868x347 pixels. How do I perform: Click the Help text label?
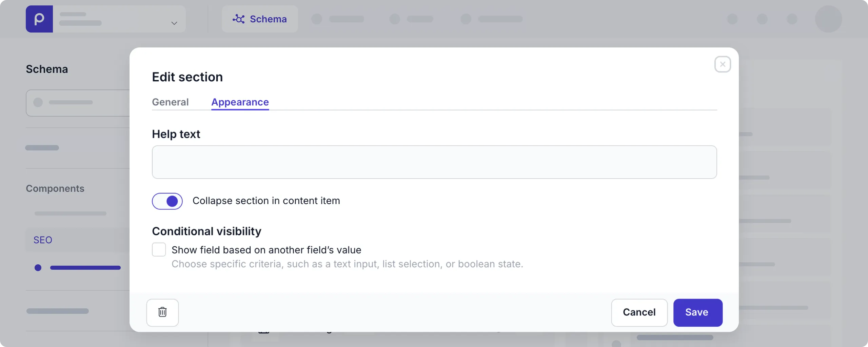tap(176, 134)
